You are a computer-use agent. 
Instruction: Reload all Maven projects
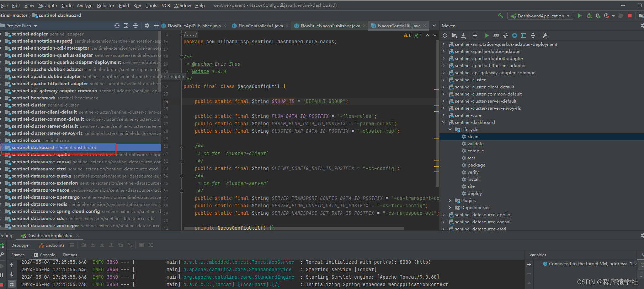[445, 36]
